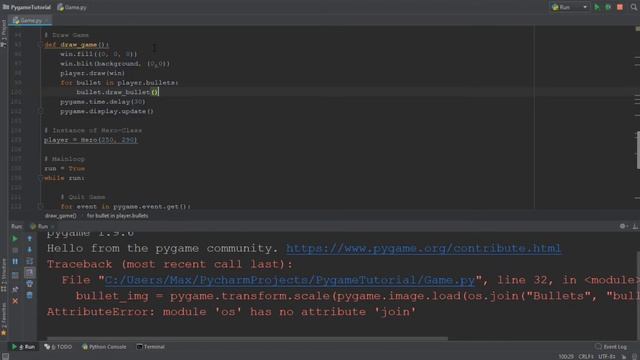Close the Game.py editor tab
Image resolution: width=640 pixels, height=360 pixels.
pos(47,20)
